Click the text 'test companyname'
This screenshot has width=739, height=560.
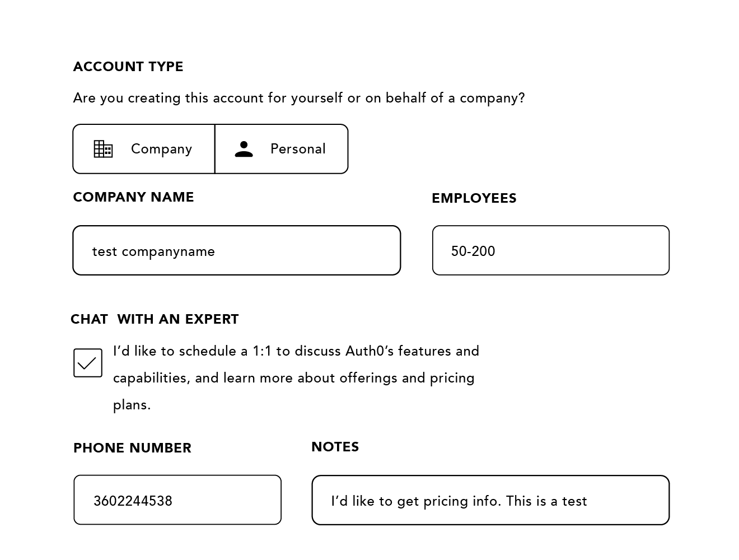pyautogui.click(x=154, y=251)
